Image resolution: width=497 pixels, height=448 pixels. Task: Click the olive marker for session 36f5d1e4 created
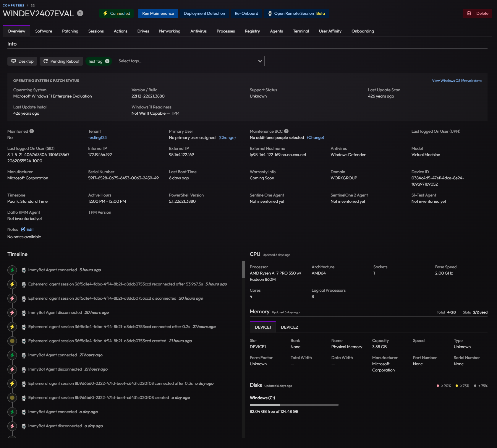pos(12,341)
